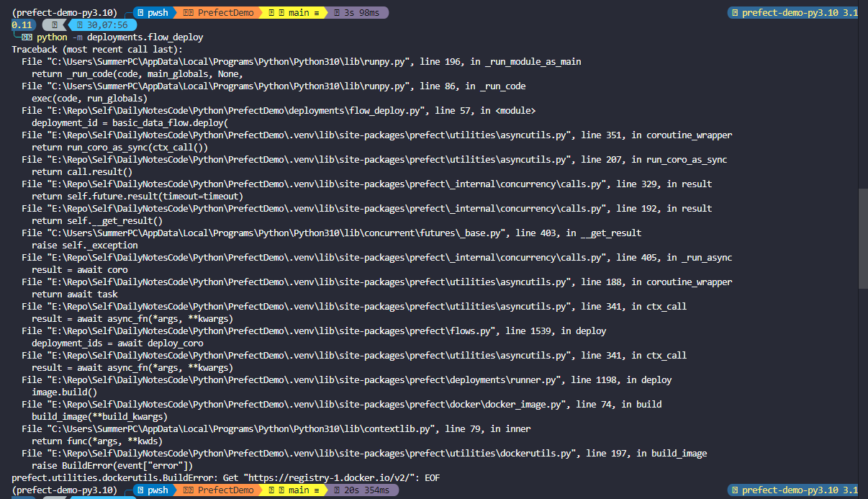Click 'return func(*args, **kwds)' line
The width and height of the screenshot is (868, 499).
click(x=97, y=441)
